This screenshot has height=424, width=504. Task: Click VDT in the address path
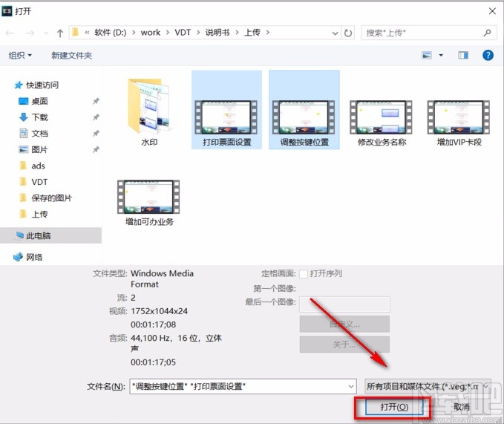click(183, 33)
